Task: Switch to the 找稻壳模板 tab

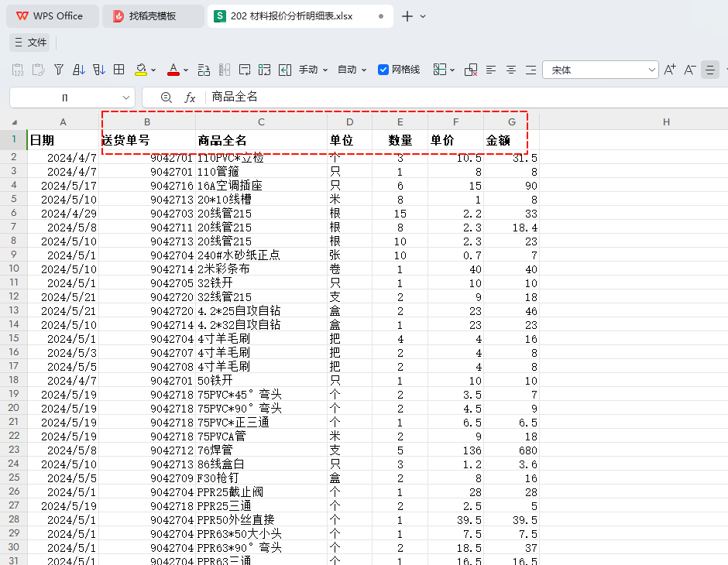Action: click(x=153, y=16)
